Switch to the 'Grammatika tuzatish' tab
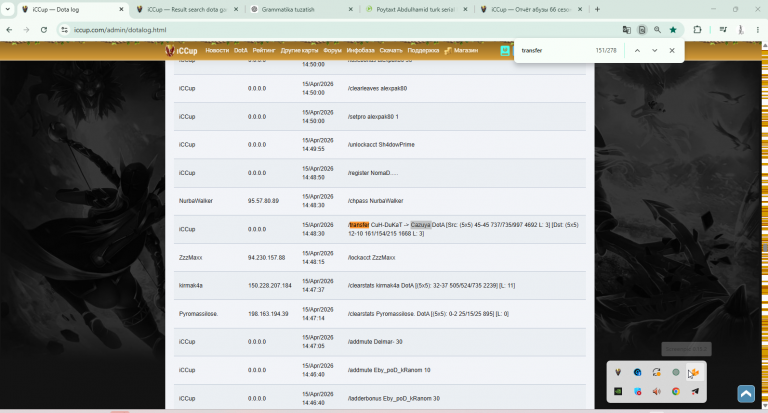 point(301,9)
